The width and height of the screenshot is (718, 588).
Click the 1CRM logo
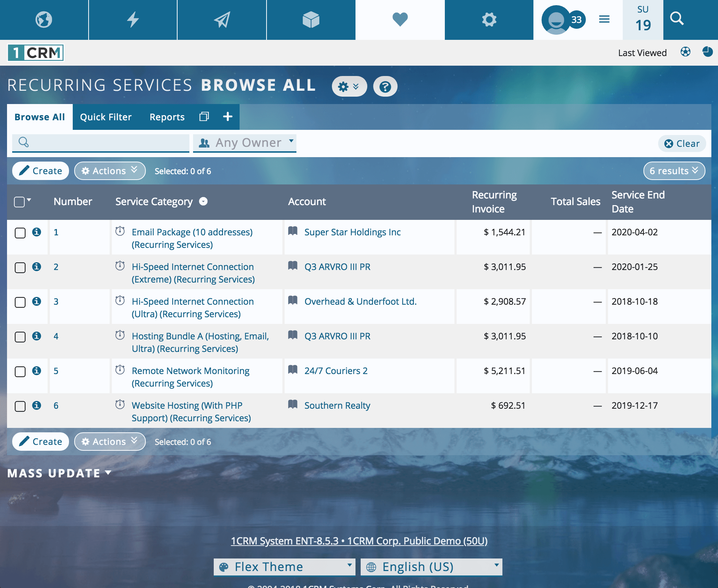tap(35, 53)
